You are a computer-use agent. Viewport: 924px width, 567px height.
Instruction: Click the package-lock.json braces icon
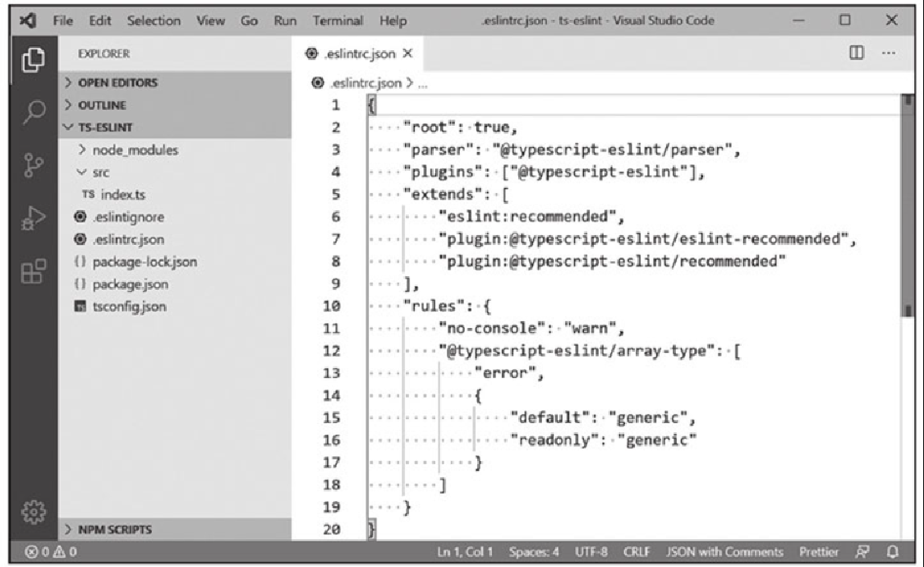80,261
